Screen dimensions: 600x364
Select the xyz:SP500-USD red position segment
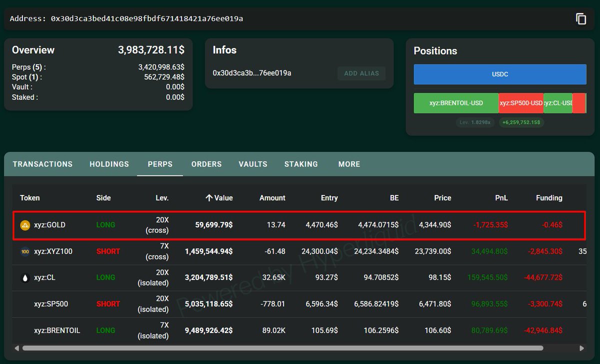click(x=521, y=103)
